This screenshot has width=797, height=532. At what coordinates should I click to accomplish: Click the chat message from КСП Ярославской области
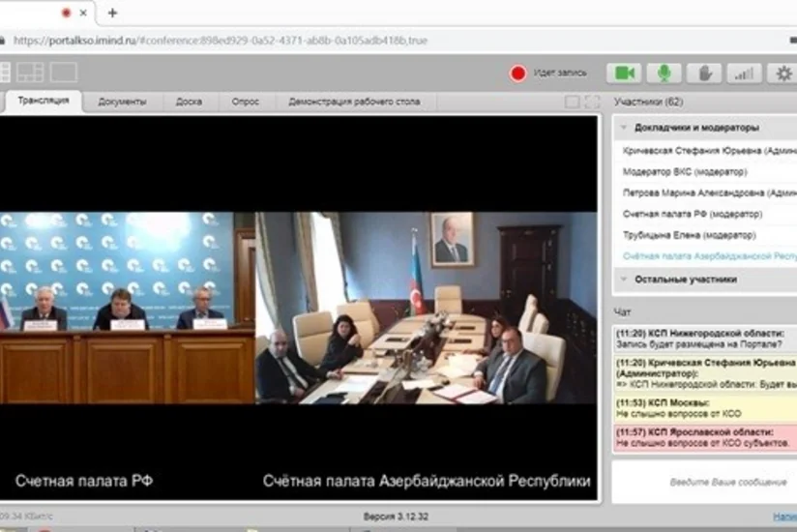coord(705,437)
